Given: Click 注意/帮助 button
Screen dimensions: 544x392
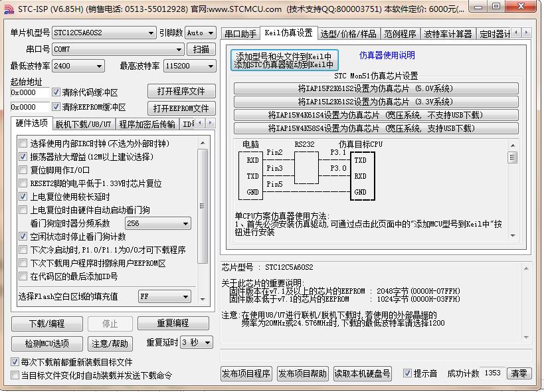Looking at the screenshot, I should 110,343.
